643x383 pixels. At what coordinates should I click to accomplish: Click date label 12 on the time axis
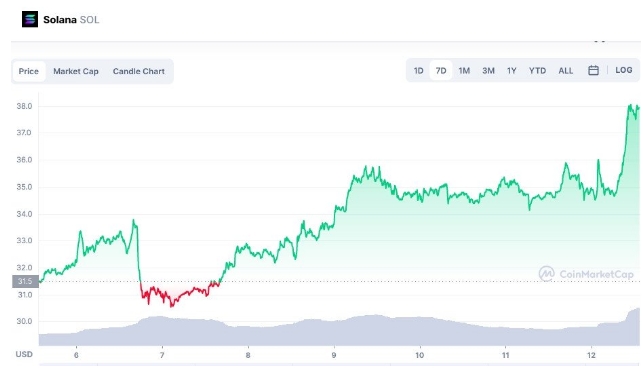[x=591, y=355]
